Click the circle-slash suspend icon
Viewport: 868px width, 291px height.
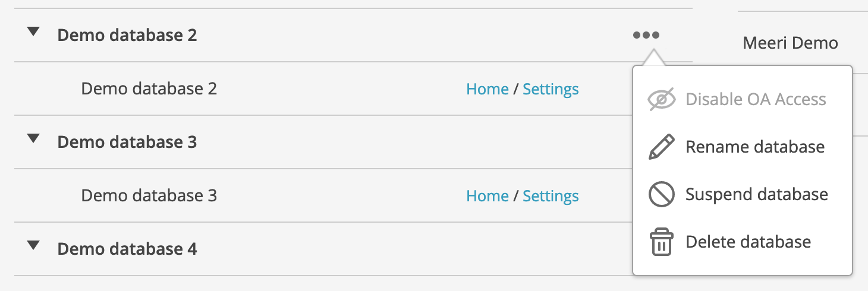661,194
